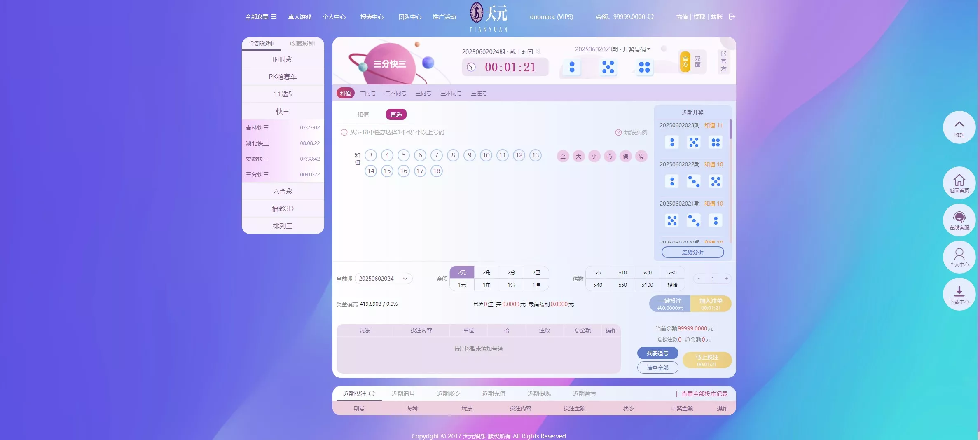Click the 查看全部投注记录 link

pos(704,393)
